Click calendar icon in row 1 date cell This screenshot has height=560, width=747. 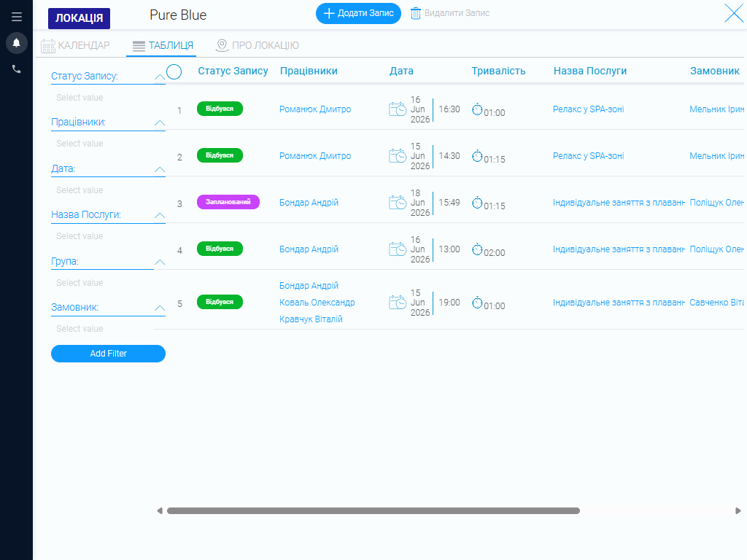[x=398, y=109]
